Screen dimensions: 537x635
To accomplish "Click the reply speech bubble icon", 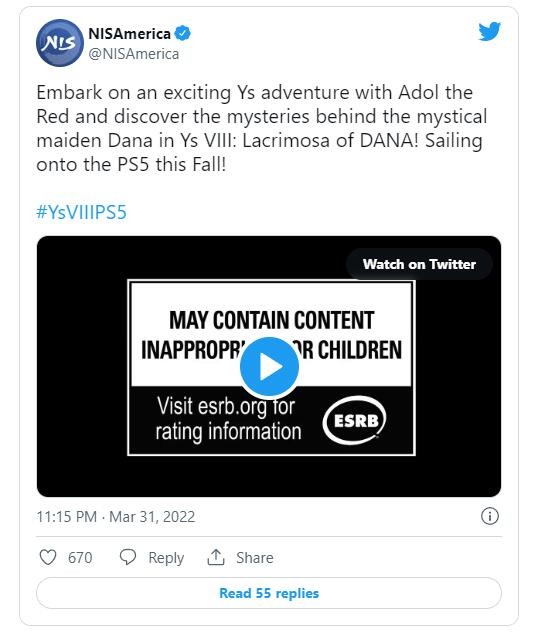I will point(128,557).
